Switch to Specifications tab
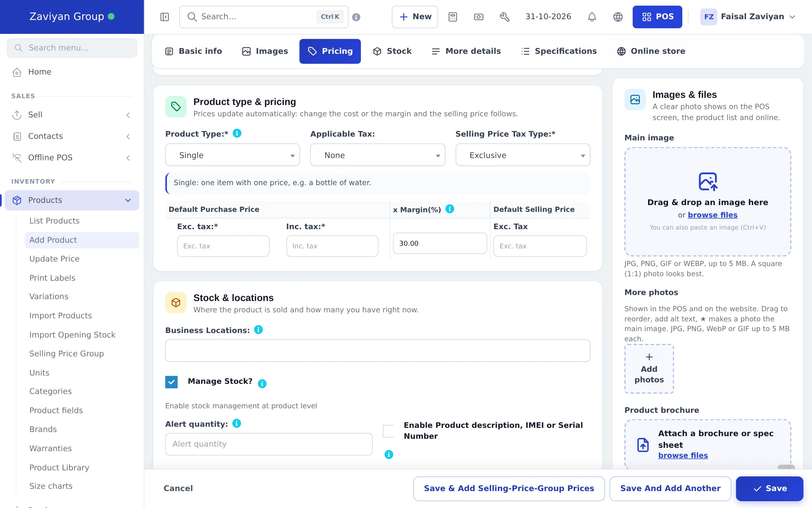Viewport: 812px width, 508px height. coord(559,51)
